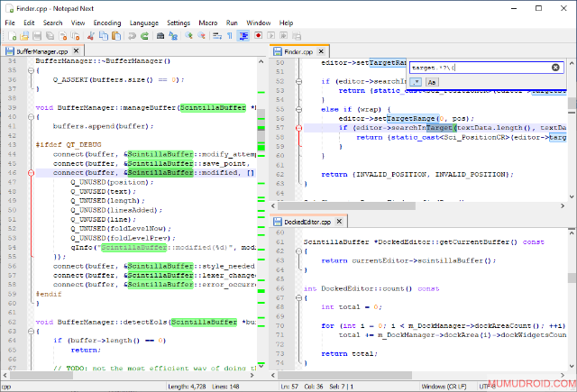Close current file using toolbar icon
This screenshot has height=392, width=577.
[63, 36]
